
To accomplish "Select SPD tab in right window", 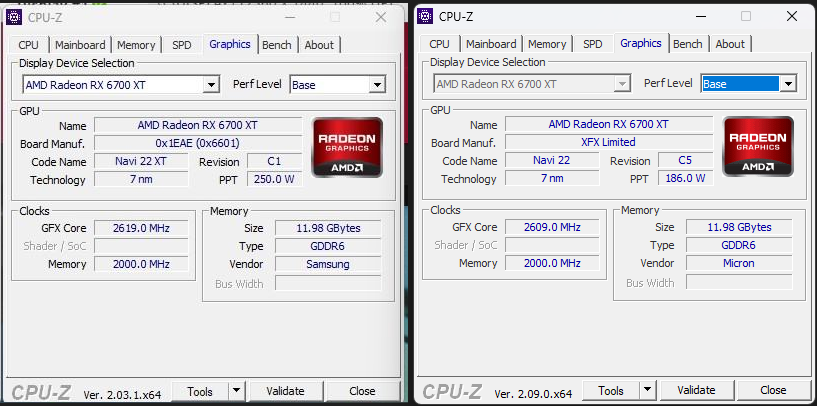I will click(x=593, y=44).
